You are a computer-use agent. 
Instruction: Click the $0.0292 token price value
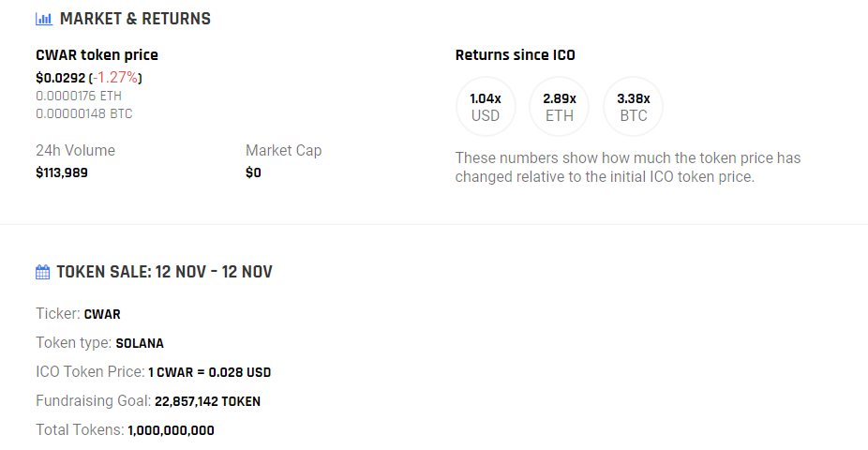(x=60, y=77)
